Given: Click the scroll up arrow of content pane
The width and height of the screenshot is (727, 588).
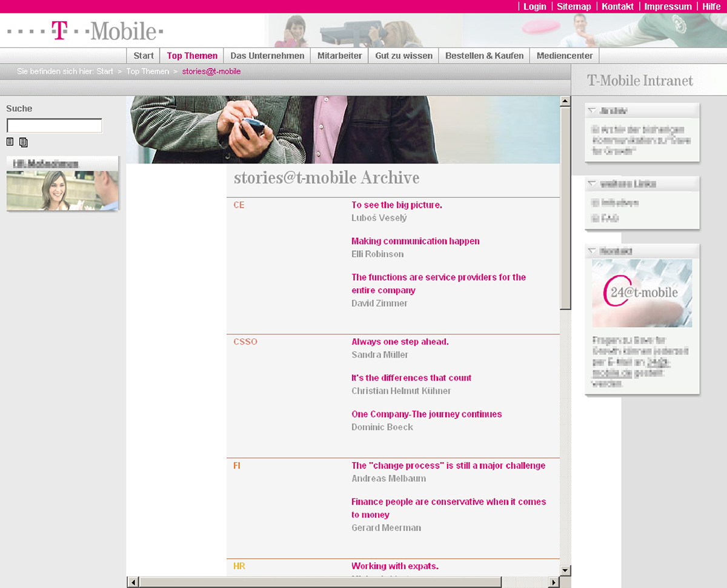Looking at the screenshot, I should [565, 101].
